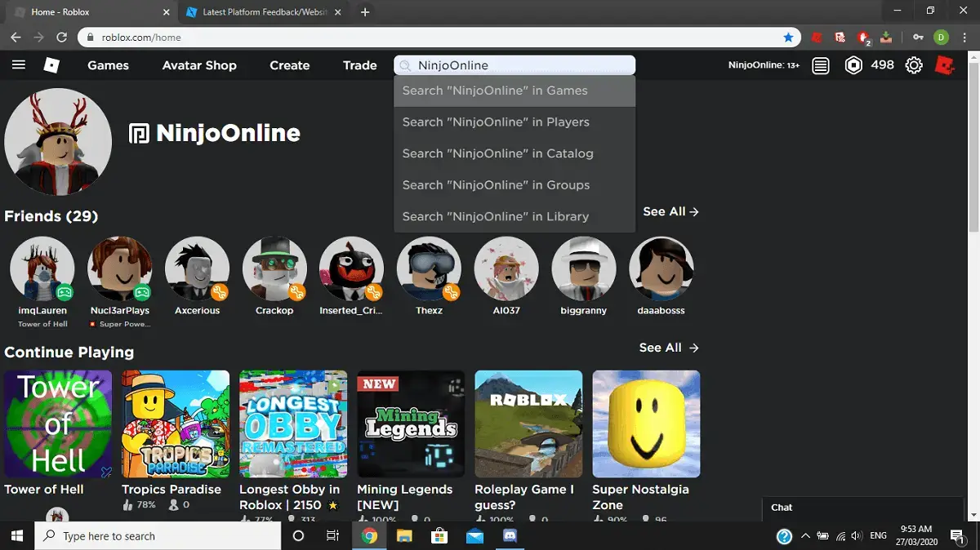Open the notification stream icon

tap(821, 66)
